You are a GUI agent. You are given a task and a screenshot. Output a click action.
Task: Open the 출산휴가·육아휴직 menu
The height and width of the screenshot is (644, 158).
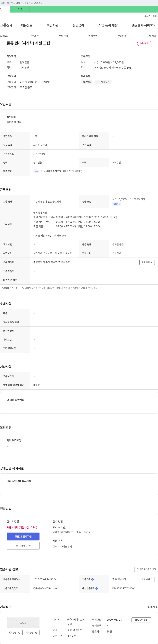[144, 26]
